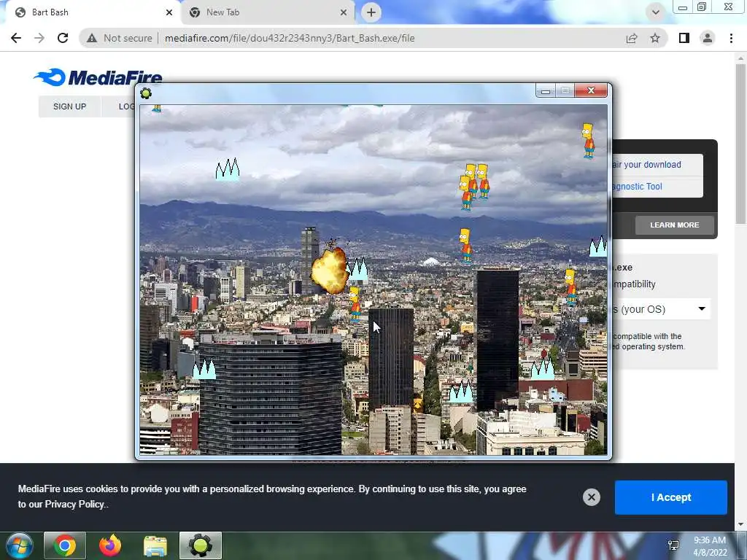Click the Chrome taskbar icon
Viewport: 747px width, 560px height.
[65, 545]
